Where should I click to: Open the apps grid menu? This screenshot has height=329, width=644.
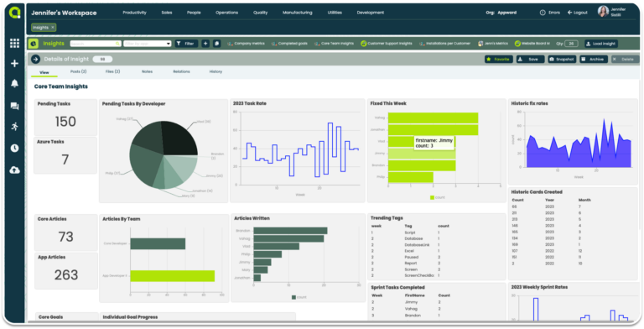coord(15,43)
